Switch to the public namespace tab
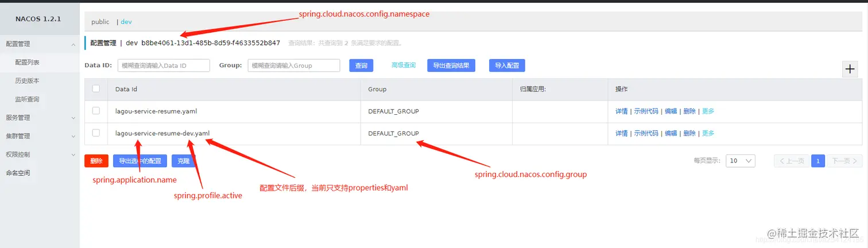 click(x=100, y=22)
